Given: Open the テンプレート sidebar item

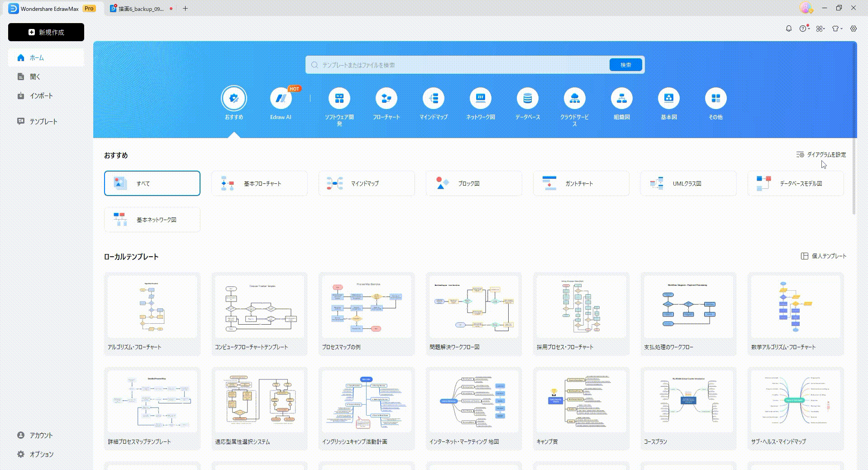Looking at the screenshot, I should point(43,121).
